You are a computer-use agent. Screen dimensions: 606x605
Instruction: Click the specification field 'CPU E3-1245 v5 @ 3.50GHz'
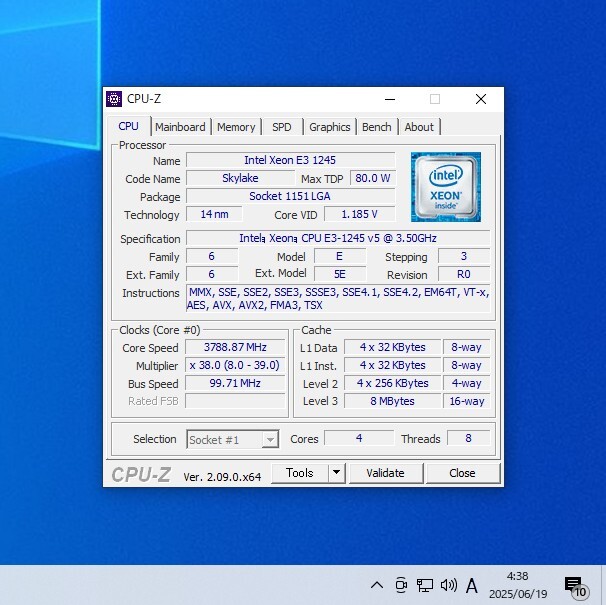(338, 238)
